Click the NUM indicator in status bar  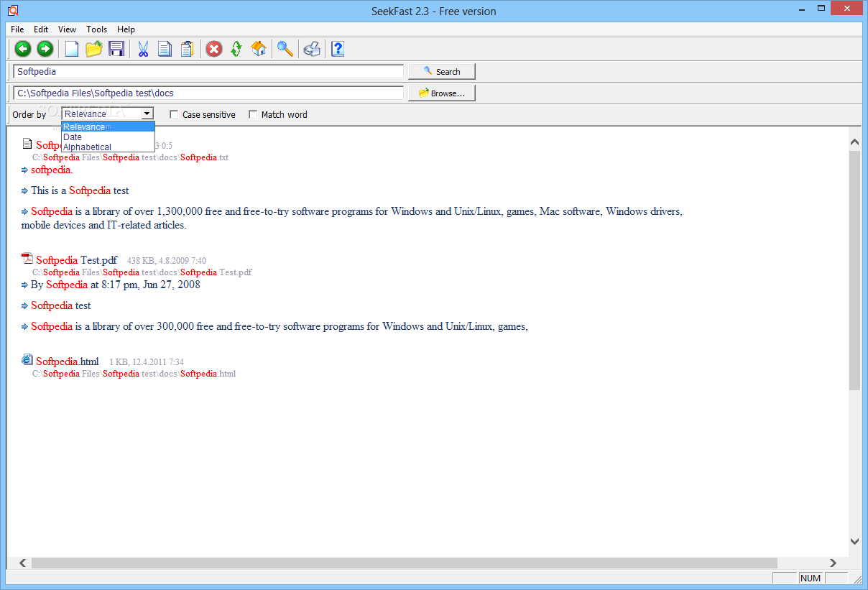point(811,579)
